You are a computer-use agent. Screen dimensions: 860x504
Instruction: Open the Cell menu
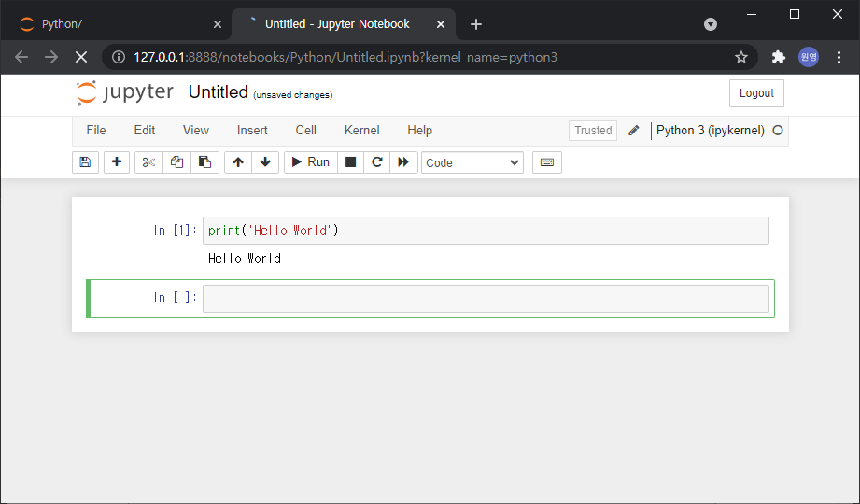pos(306,131)
